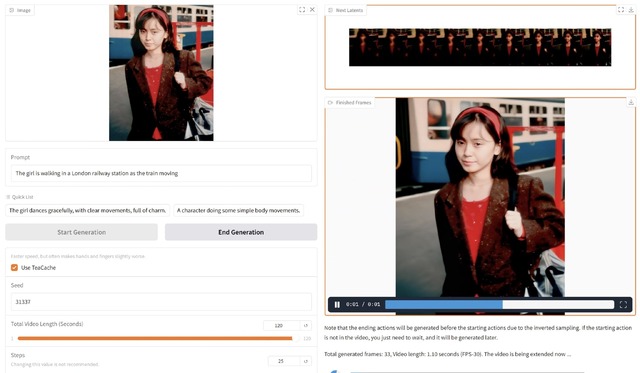Remove the uploaded input image

click(312, 9)
